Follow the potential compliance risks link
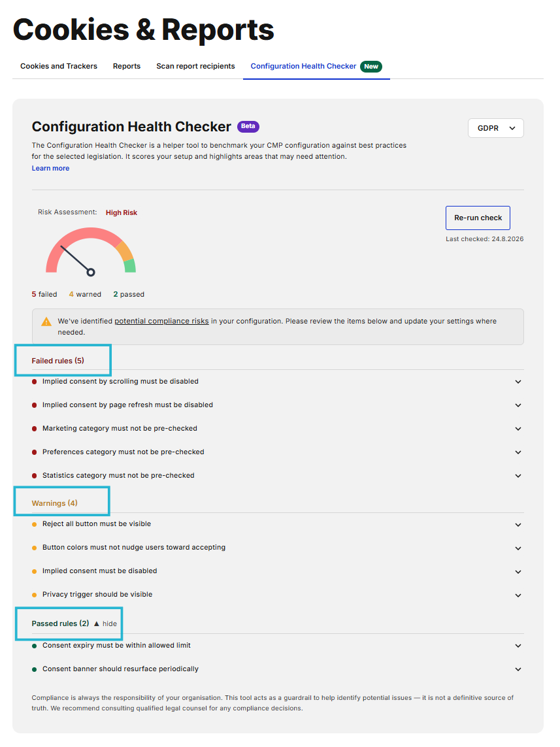560x747 pixels. click(x=161, y=321)
